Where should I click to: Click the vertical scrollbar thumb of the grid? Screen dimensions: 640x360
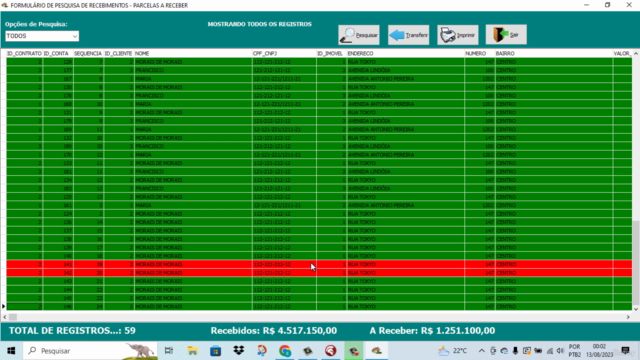tap(636, 262)
